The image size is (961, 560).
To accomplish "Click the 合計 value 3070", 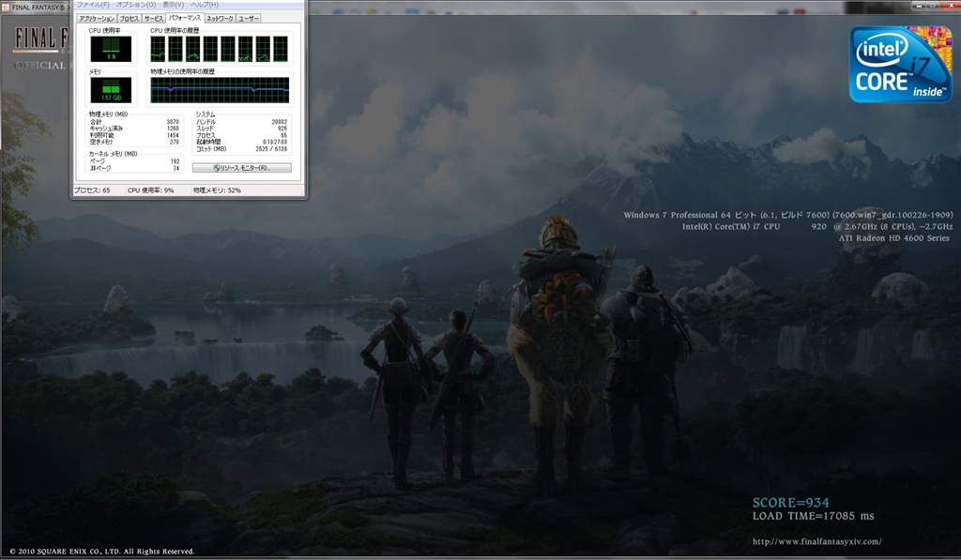I will (173, 122).
